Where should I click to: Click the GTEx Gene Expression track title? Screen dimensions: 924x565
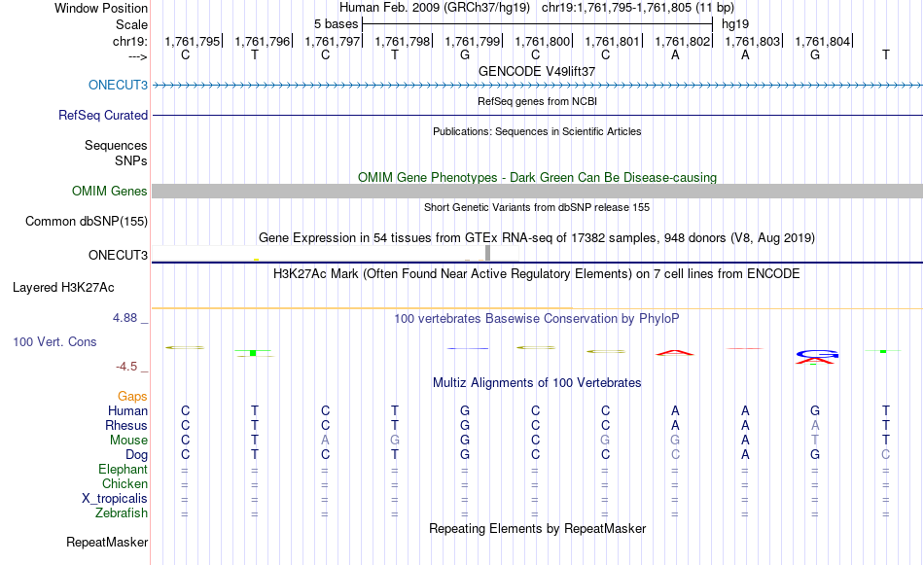pyautogui.click(x=537, y=238)
